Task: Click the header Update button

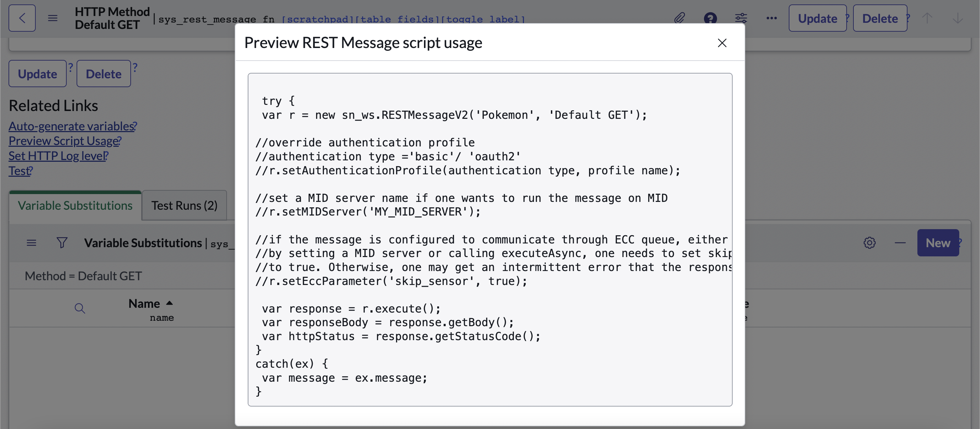Action: pos(817,18)
